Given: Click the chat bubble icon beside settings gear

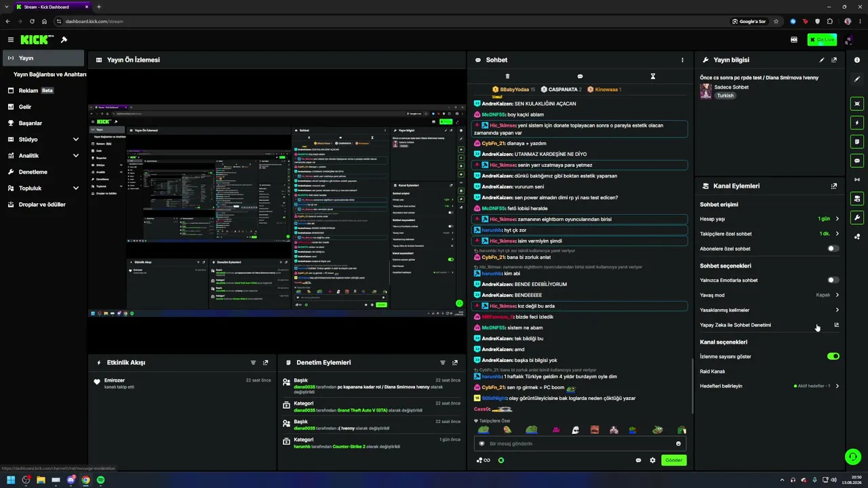Looking at the screenshot, I should [x=638, y=460].
